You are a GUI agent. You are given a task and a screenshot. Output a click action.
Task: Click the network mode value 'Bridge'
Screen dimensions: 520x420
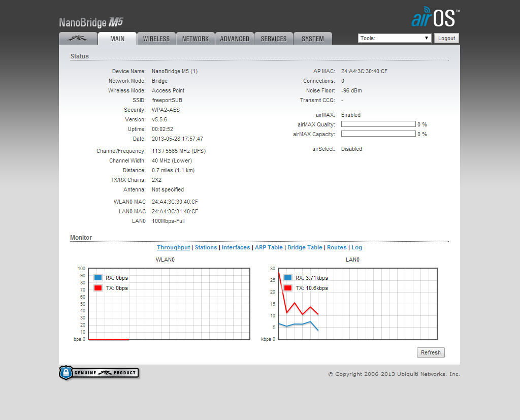click(x=159, y=81)
